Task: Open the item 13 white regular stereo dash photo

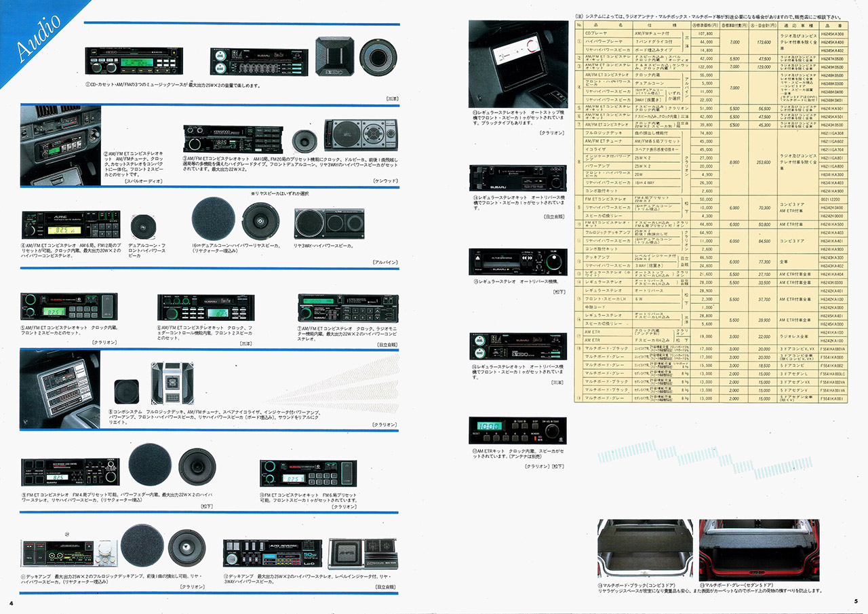Action: (518, 64)
